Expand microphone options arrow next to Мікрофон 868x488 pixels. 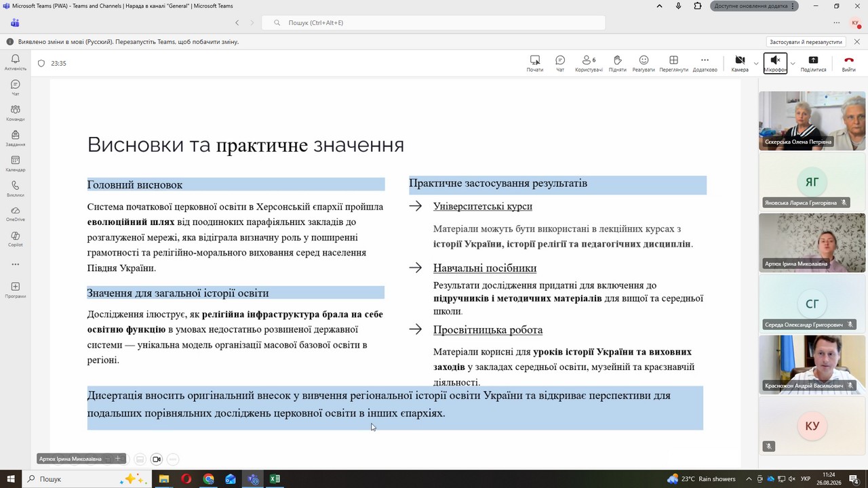click(793, 64)
